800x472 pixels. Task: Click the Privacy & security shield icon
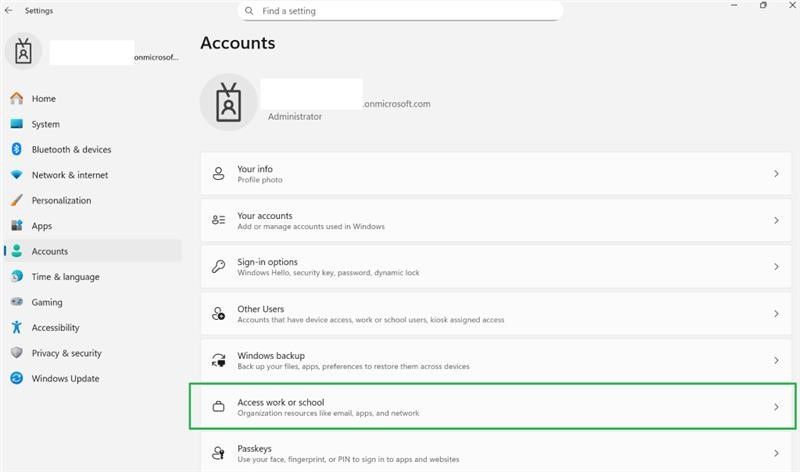[x=17, y=353]
